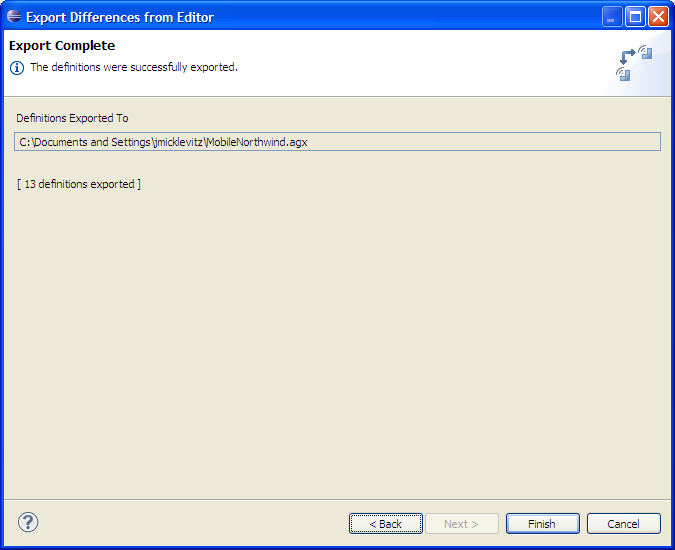Go back with the < Back button
Viewport: 675px width, 550px height.
click(x=386, y=524)
